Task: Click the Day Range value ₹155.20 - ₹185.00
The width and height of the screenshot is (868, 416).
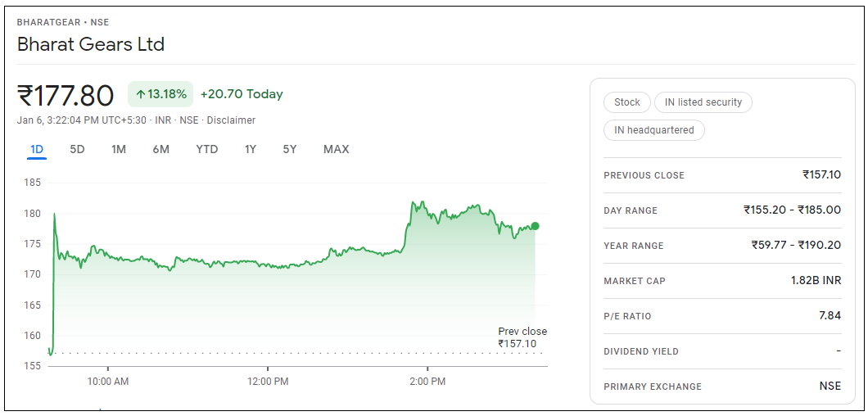Action: coord(792,210)
